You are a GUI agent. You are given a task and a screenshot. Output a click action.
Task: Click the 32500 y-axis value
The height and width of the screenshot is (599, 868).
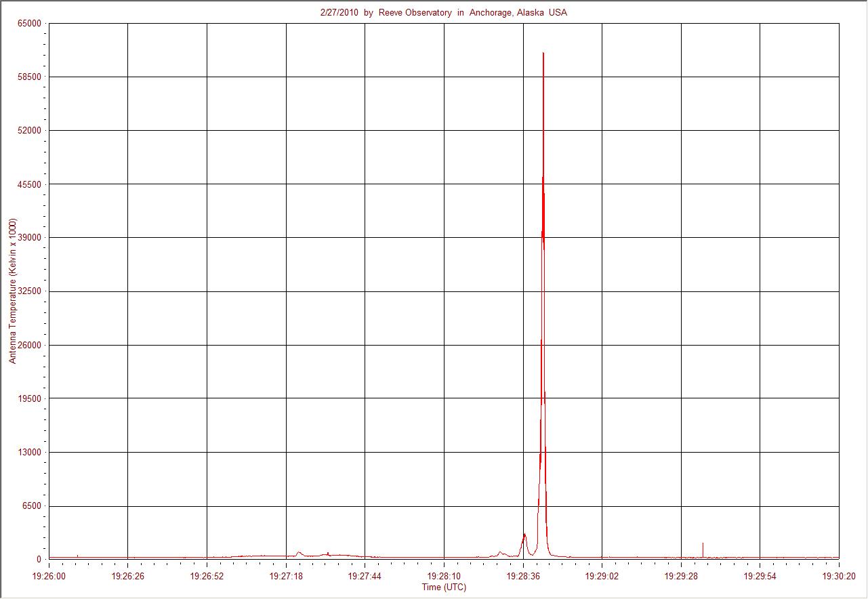[30, 291]
